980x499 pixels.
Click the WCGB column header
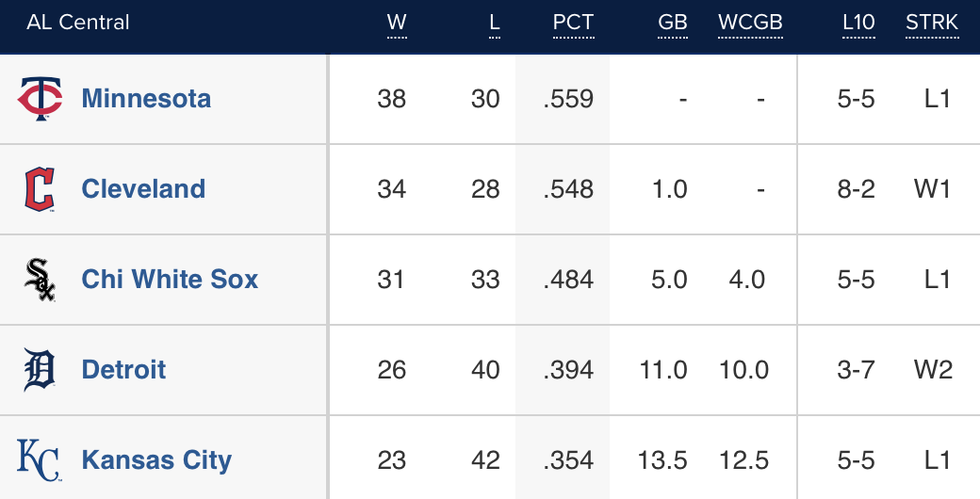click(x=750, y=23)
